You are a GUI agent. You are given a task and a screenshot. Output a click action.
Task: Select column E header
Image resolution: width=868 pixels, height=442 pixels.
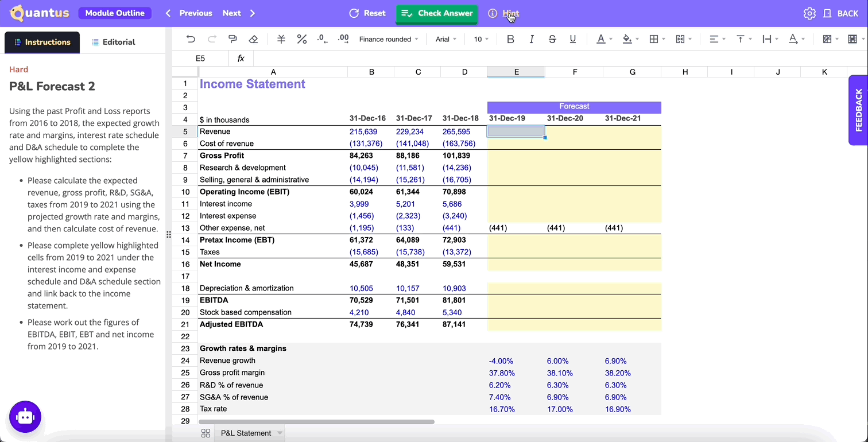[516, 72]
